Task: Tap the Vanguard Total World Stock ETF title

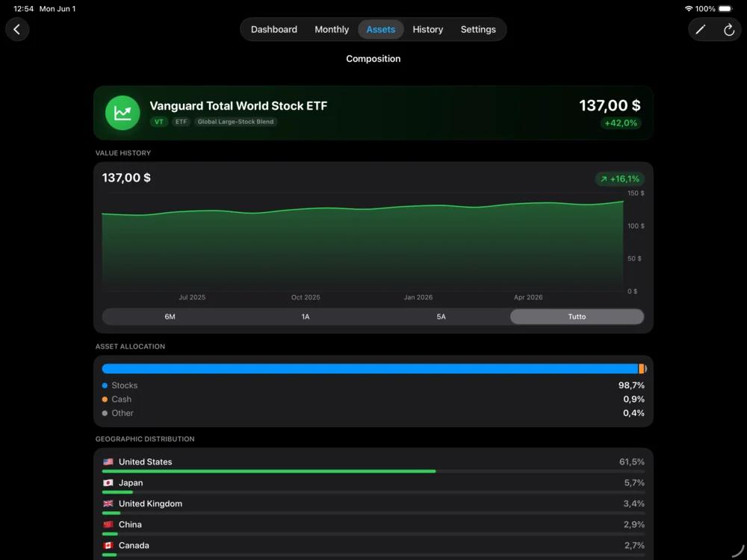Action: pyautogui.click(x=239, y=106)
